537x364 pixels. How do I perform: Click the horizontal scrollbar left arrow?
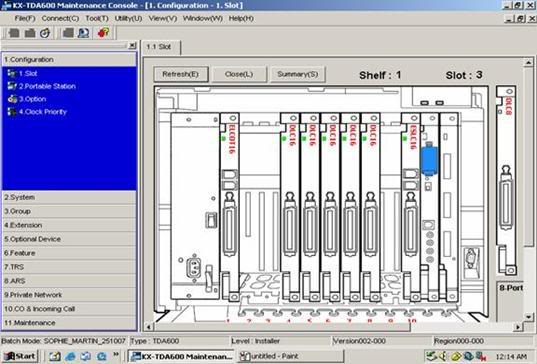click(x=148, y=327)
